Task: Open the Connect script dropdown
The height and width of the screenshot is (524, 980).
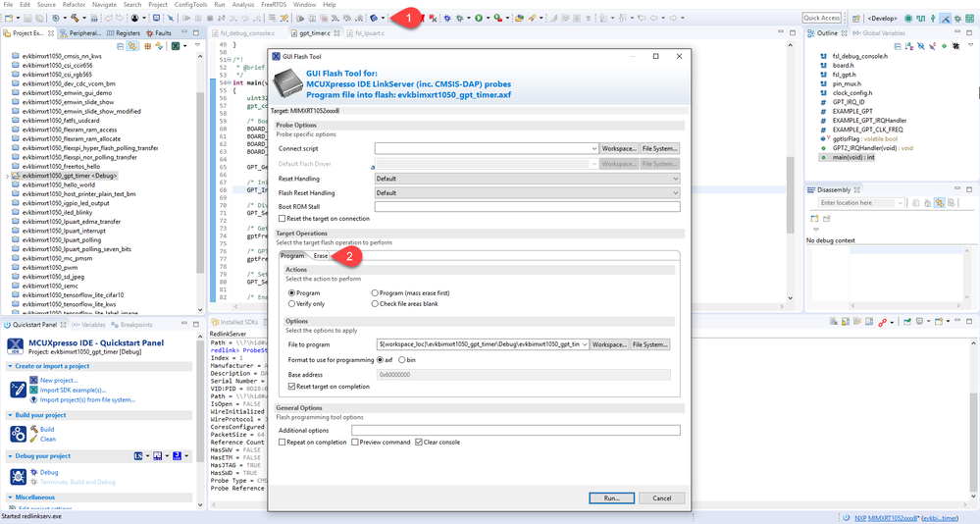Action: 593,149
